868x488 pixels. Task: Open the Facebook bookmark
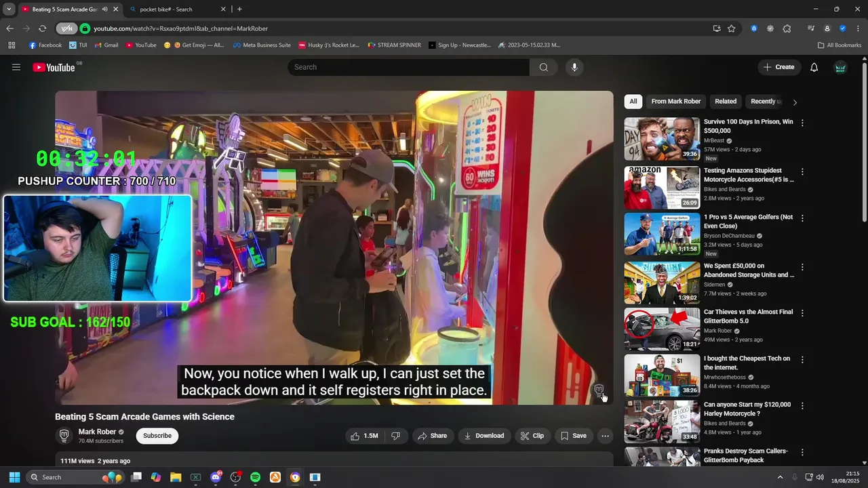coord(45,45)
